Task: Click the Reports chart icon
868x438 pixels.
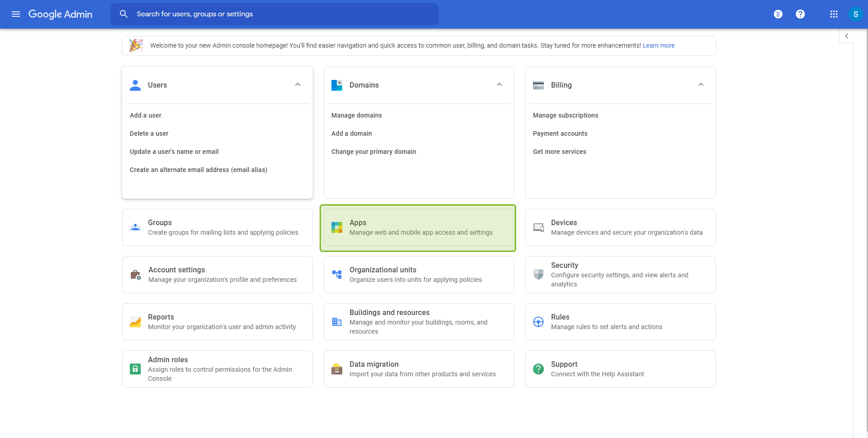Action: point(135,322)
